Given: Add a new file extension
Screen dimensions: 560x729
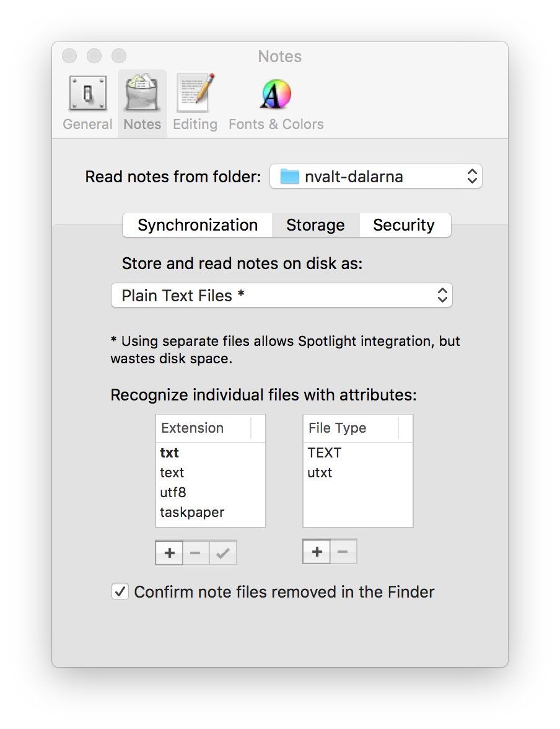Looking at the screenshot, I should [x=169, y=553].
